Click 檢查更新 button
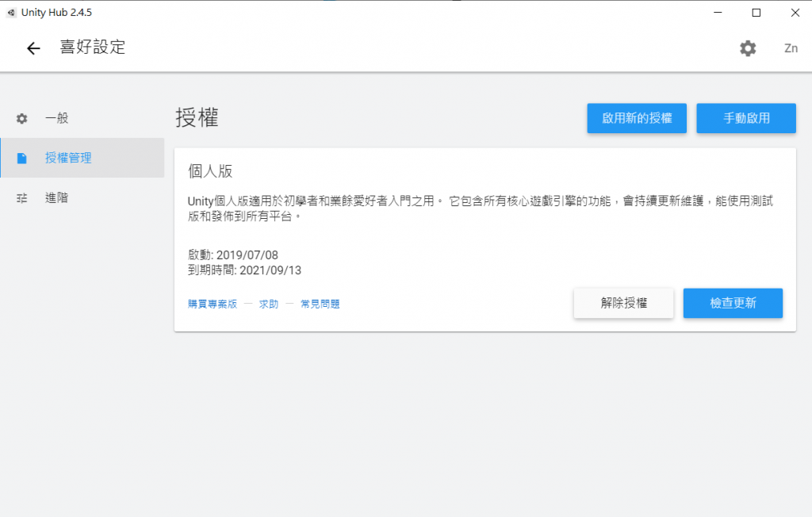Viewport: 812px width, 517px height. [733, 303]
